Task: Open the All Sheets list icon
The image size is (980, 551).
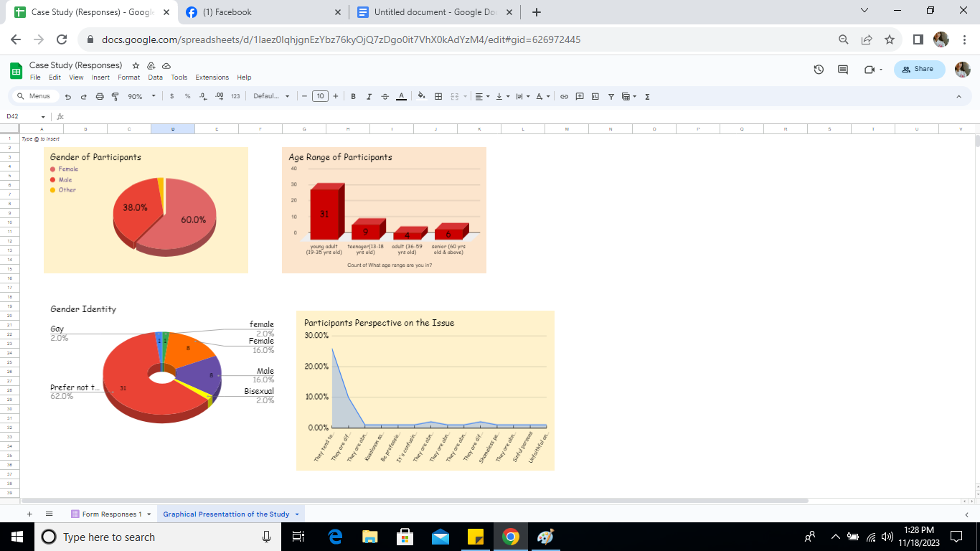Action: click(50, 514)
